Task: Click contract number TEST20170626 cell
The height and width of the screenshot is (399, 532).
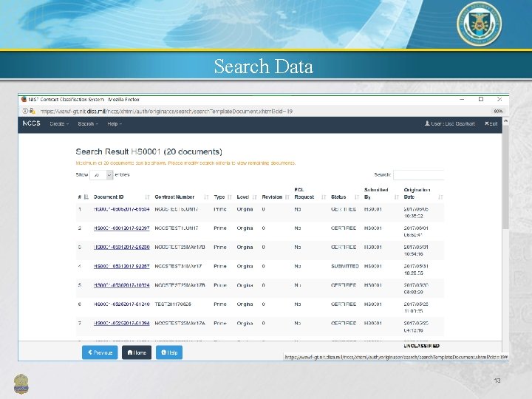Action: [173, 304]
